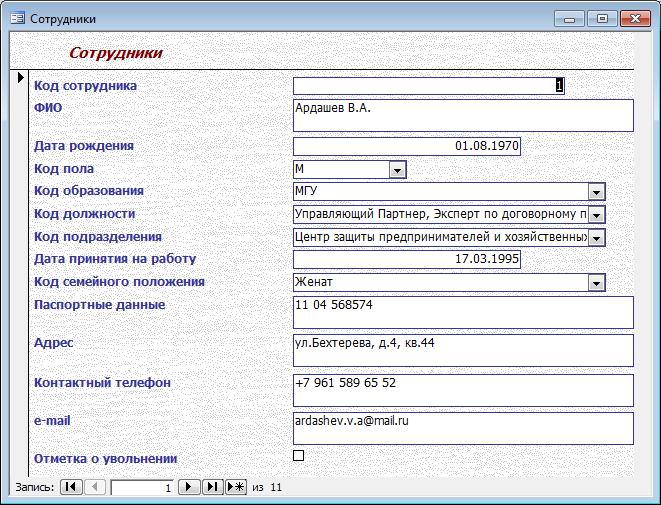661x505 pixels.
Task: Go to the next record
Action: (x=188, y=487)
